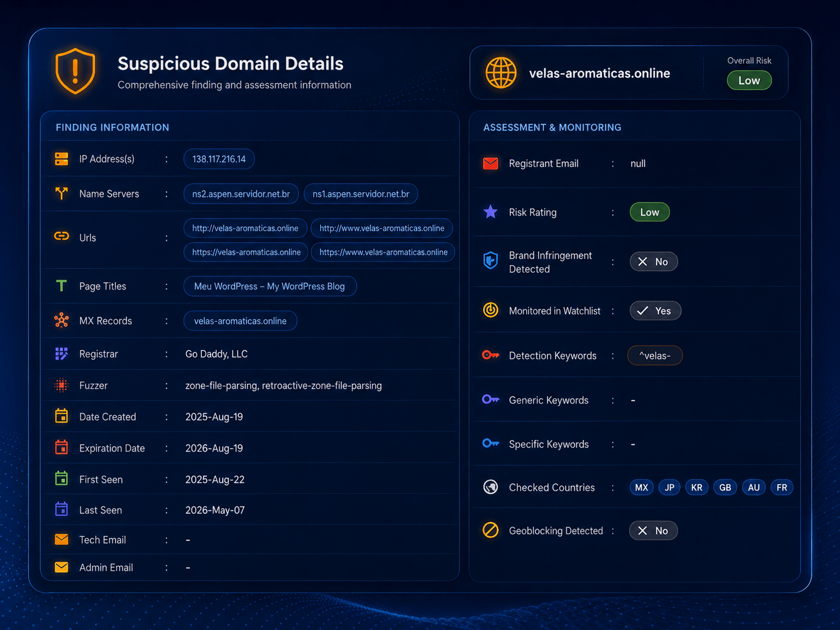Click the Registrant Email red envelope icon

(x=491, y=164)
